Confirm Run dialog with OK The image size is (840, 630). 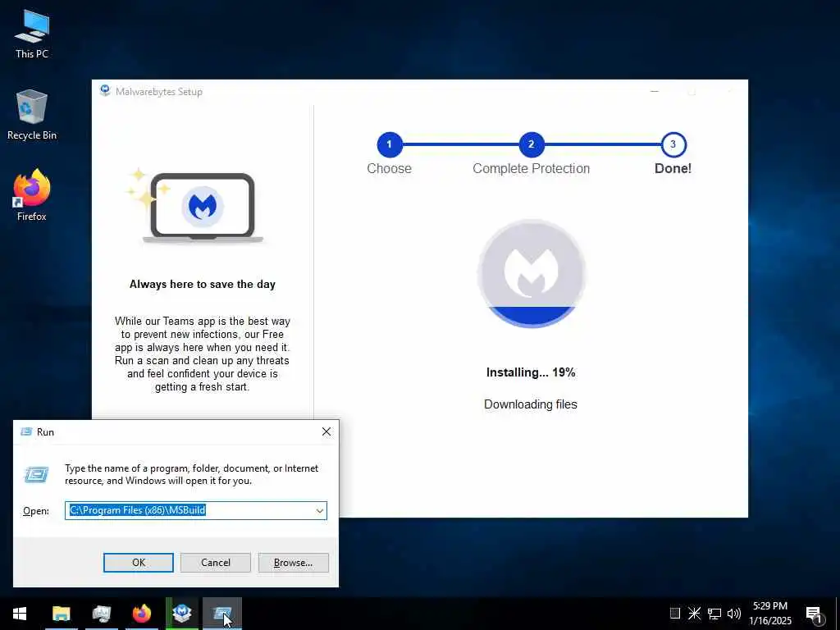coord(138,563)
